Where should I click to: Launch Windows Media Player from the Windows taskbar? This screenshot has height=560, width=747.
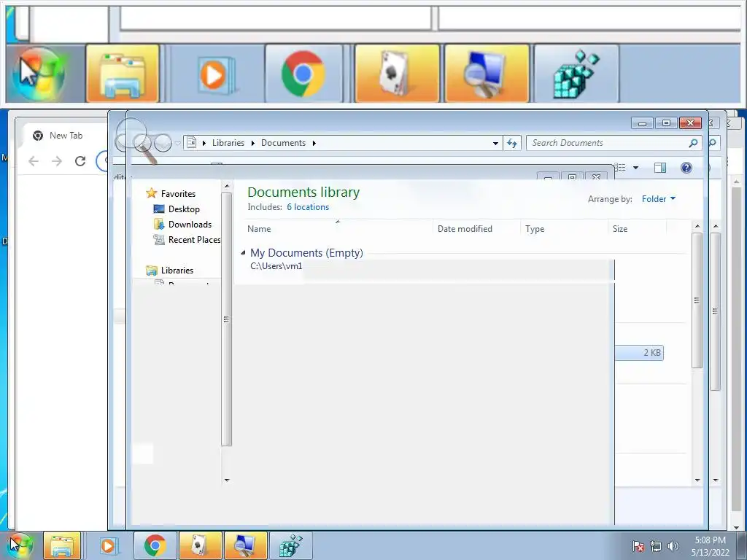coord(108,545)
